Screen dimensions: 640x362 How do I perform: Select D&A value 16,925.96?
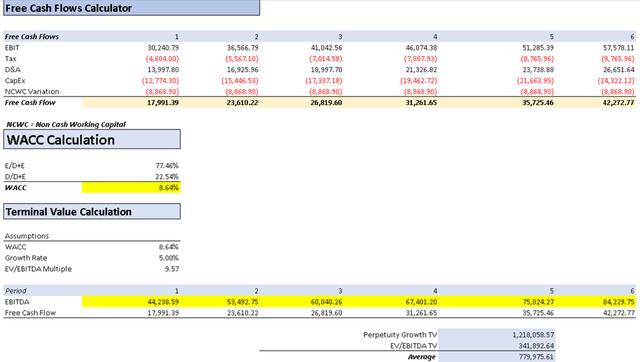242,70
